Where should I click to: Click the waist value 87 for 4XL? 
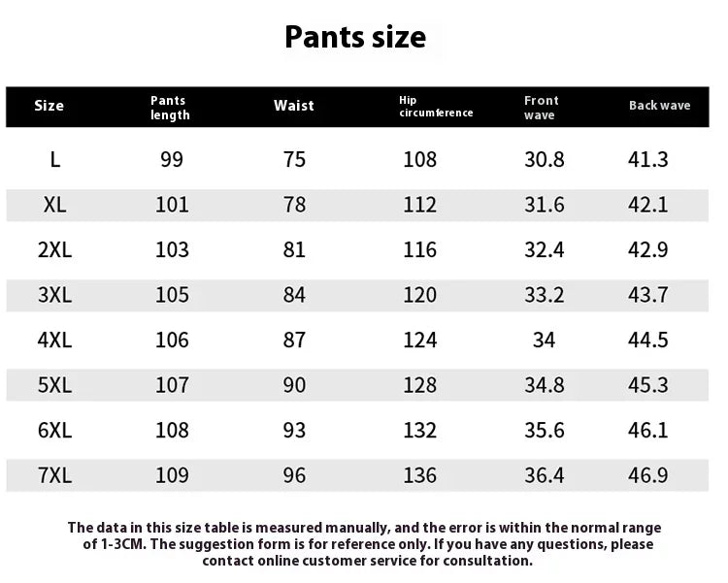[294, 340]
